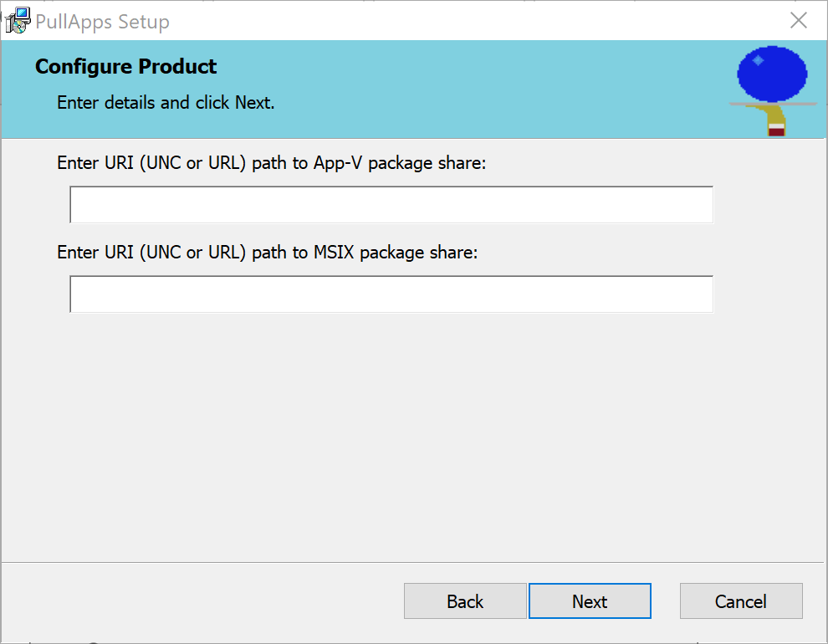Click the PullApps installer icon in title bar

pos(17,21)
